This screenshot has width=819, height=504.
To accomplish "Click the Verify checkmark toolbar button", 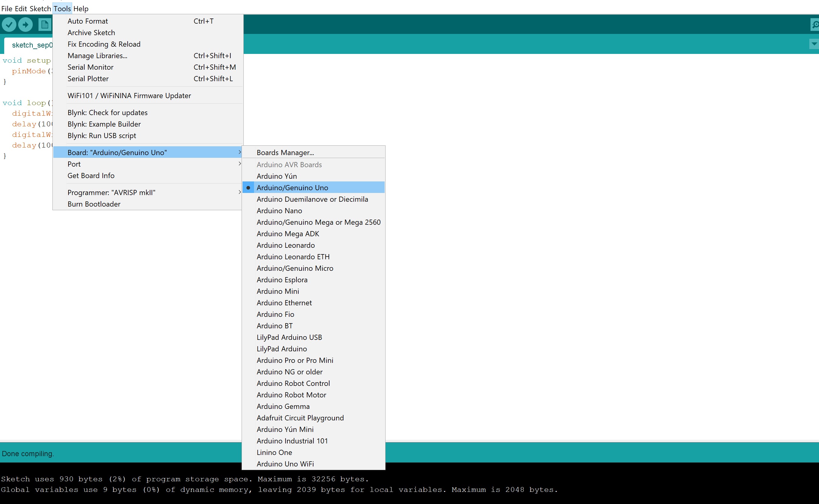I will point(9,25).
